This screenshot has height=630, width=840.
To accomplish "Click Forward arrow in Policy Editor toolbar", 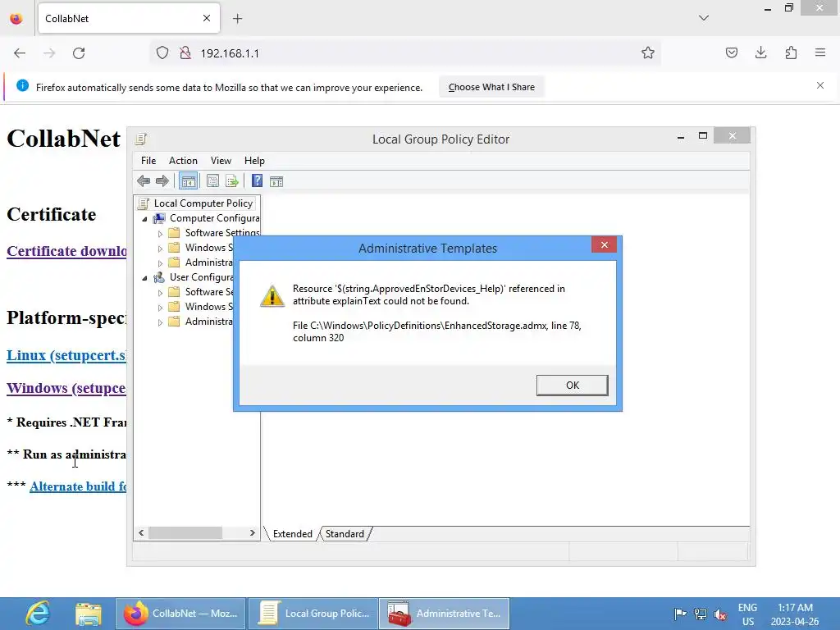I will pyautogui.click(x=162, y=181).
